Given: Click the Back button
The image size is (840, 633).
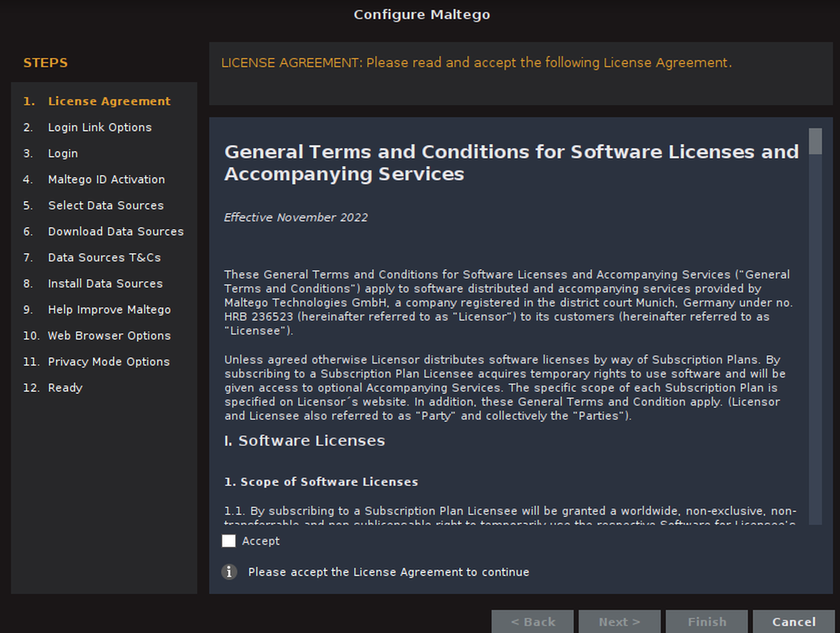Looking at the screenshot, I should coord(532,622).
